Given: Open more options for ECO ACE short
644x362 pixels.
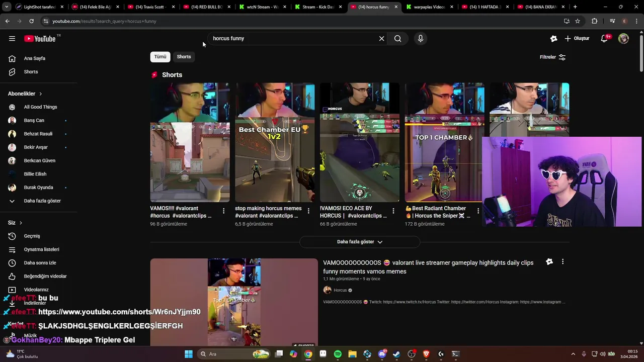Looking at the screenshot, I should (393, 211).
